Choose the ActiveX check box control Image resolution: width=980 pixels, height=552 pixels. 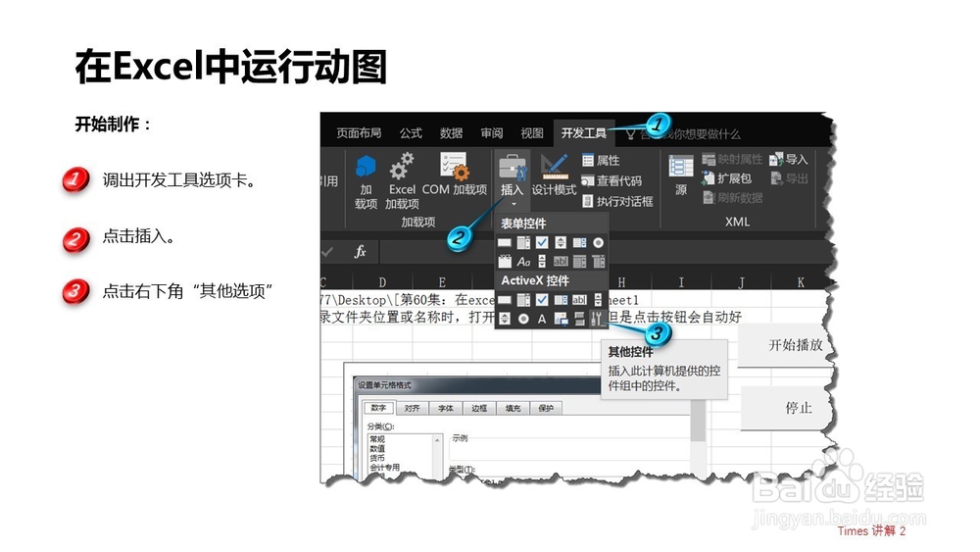(542, 299)
